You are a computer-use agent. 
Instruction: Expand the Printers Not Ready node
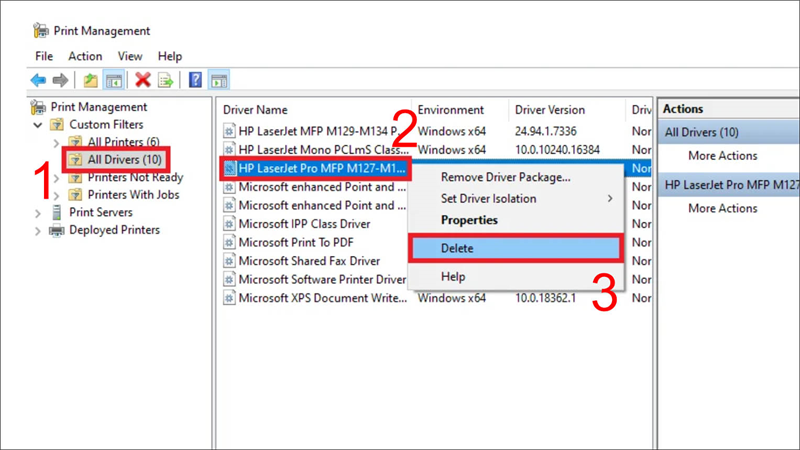click(x=56, y=179)
